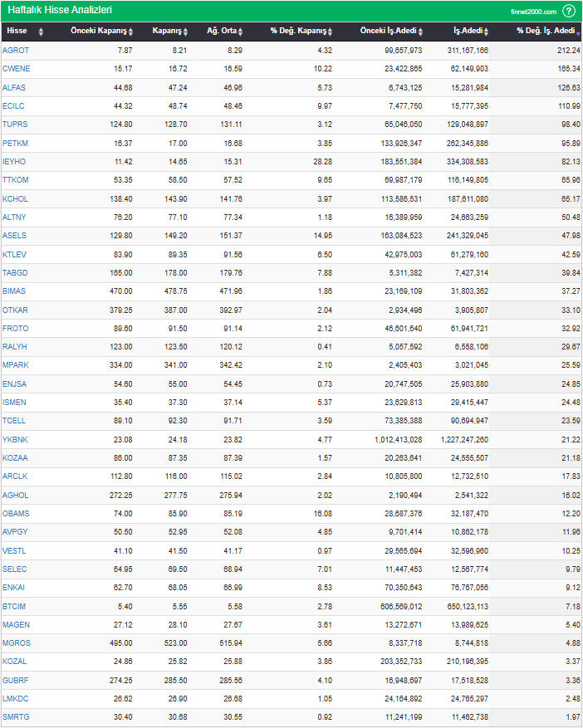
Task: Select MGROS closing price 523.00
Action: point(175,643)
